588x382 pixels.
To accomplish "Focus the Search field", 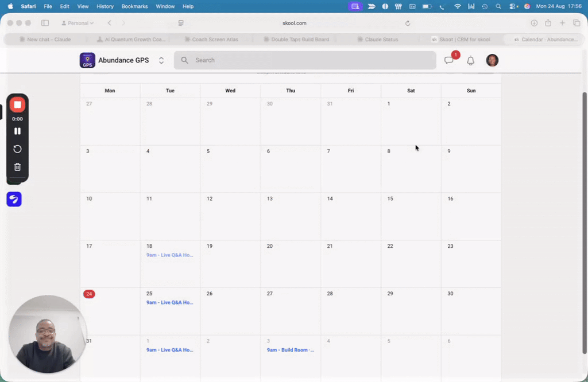I will (305, 60).
